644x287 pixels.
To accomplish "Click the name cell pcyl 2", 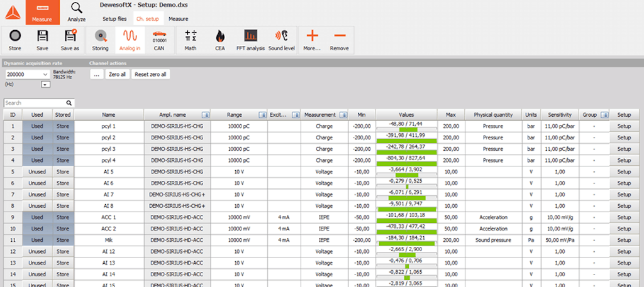I will point(109,138).
